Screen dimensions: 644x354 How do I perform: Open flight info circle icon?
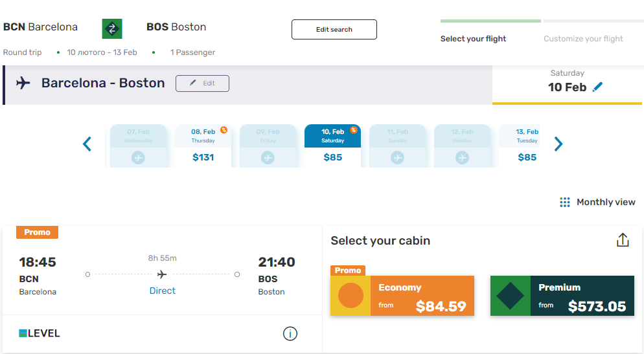tap(290, 333)
